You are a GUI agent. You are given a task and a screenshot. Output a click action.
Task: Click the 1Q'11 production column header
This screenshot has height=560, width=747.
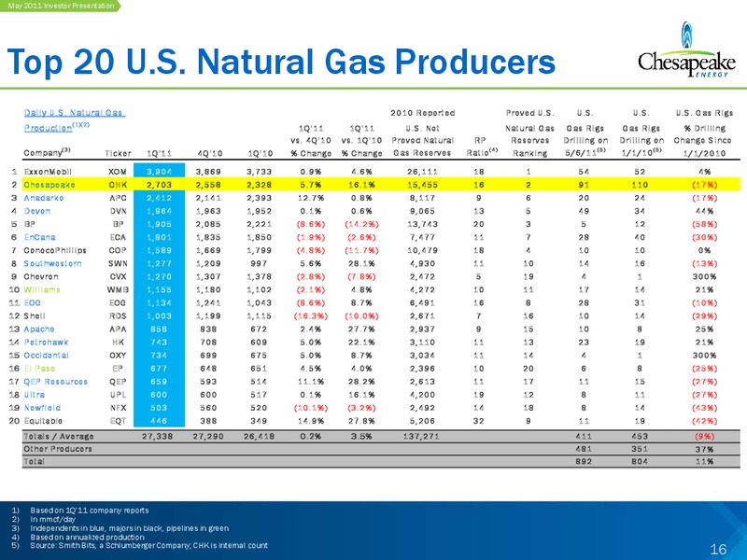(159, 153)
